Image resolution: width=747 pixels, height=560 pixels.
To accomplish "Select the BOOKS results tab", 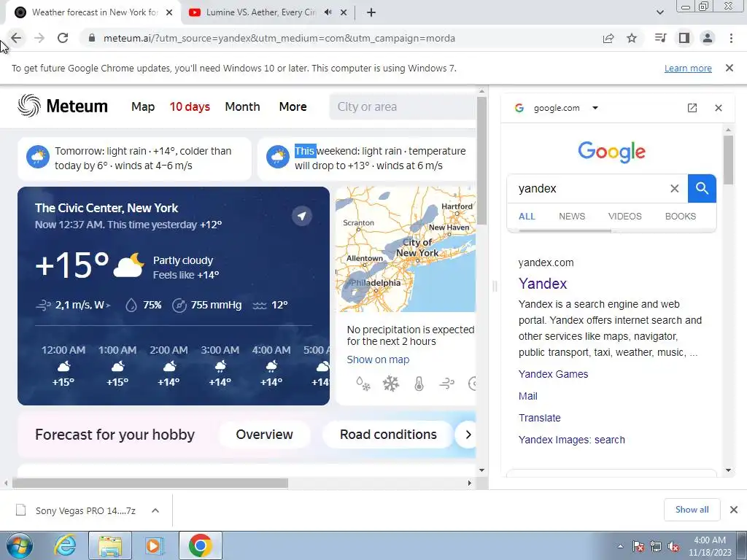I will (x=681, y=217).
